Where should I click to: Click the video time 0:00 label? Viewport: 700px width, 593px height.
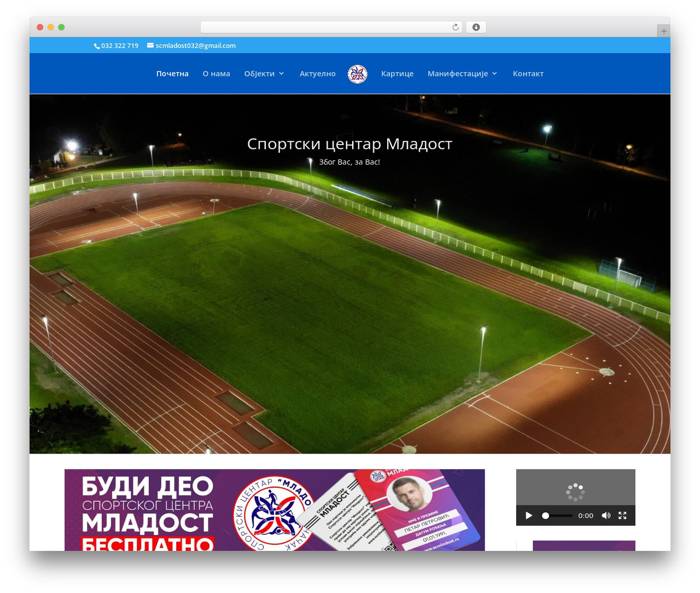point(586,515)
